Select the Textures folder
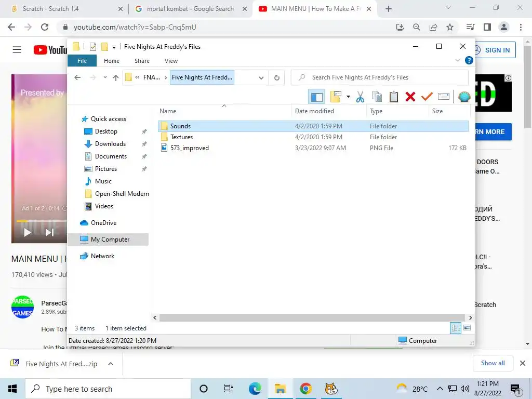This screenshot has height=399, width=532. point(313,137)
